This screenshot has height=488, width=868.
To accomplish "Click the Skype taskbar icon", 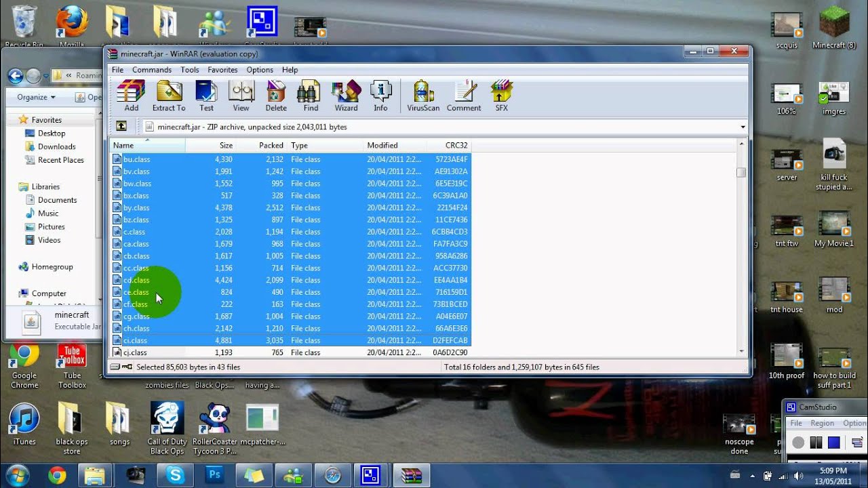I will (x=176, y=475).
